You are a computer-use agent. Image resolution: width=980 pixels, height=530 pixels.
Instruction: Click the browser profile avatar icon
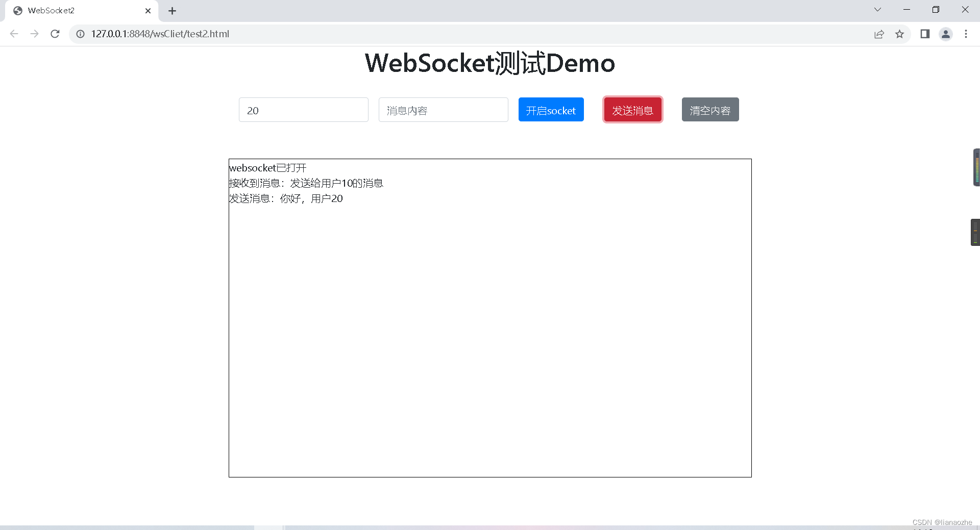pyautogui.click(x=946, y=34)
